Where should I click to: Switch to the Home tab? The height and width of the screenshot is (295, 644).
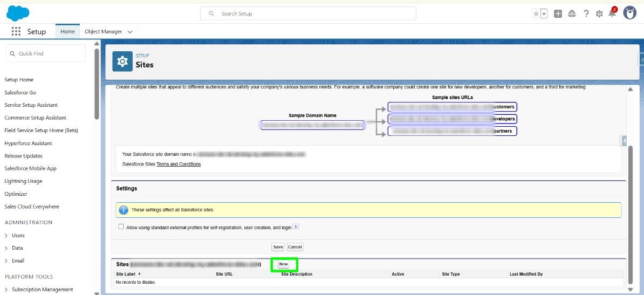click(67, 32)
